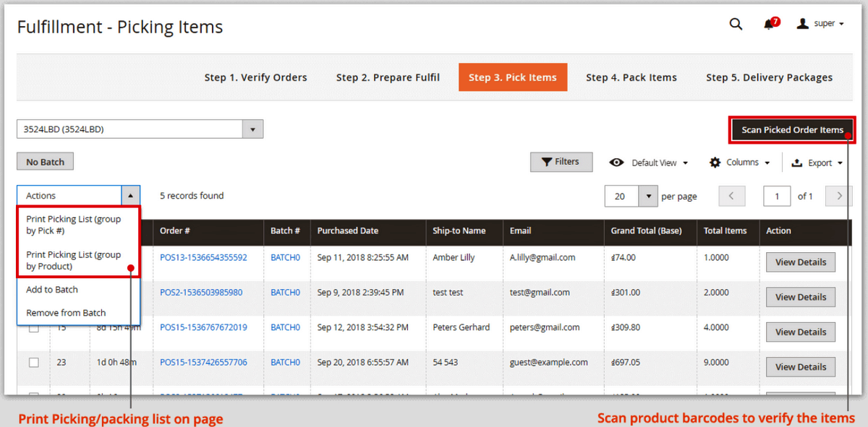Viewport: 868px width, 427px height.
Task: Click the search magnifier icon
Action: pos(736,24)
